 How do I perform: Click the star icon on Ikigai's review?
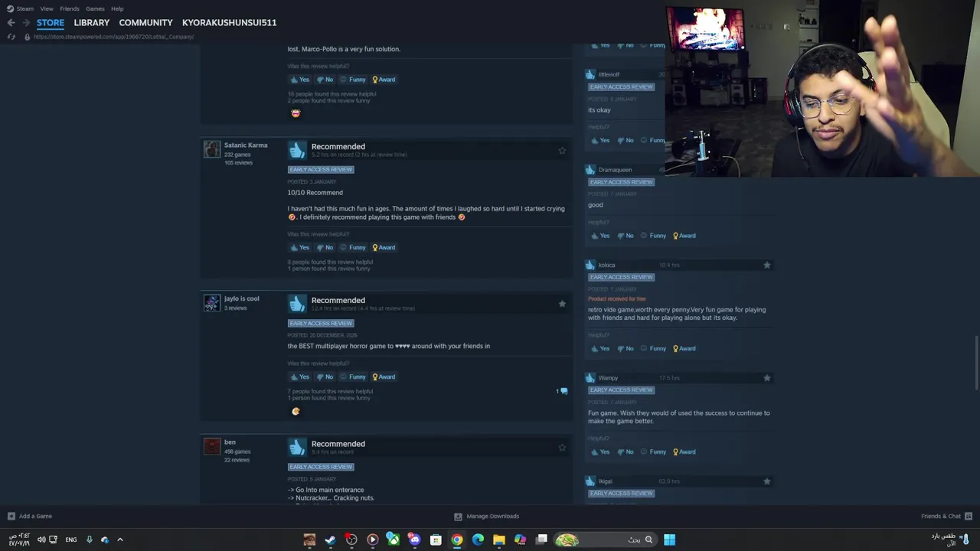(x=766, y=481)
